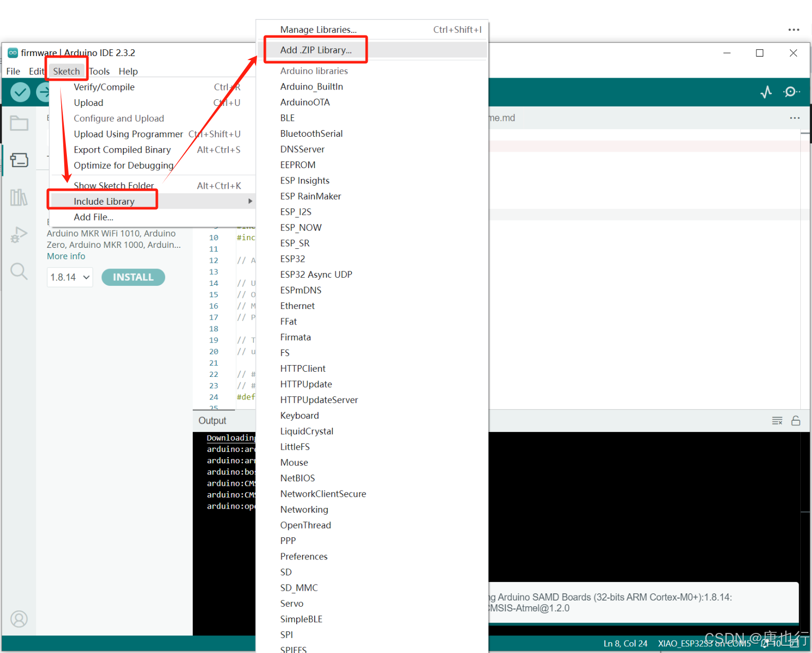Viewport: 812px width, 653px height.
Task: Open the Serial Monitor icon
Action: pos(791,92)
